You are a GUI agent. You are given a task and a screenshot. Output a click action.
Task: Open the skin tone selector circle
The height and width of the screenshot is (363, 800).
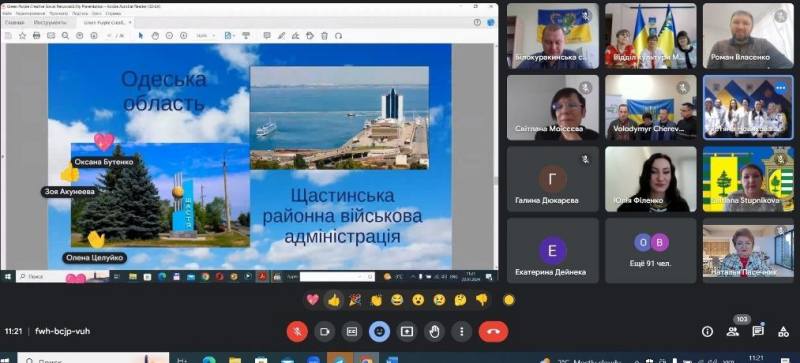pyautogui.click(x=509, y=300)
